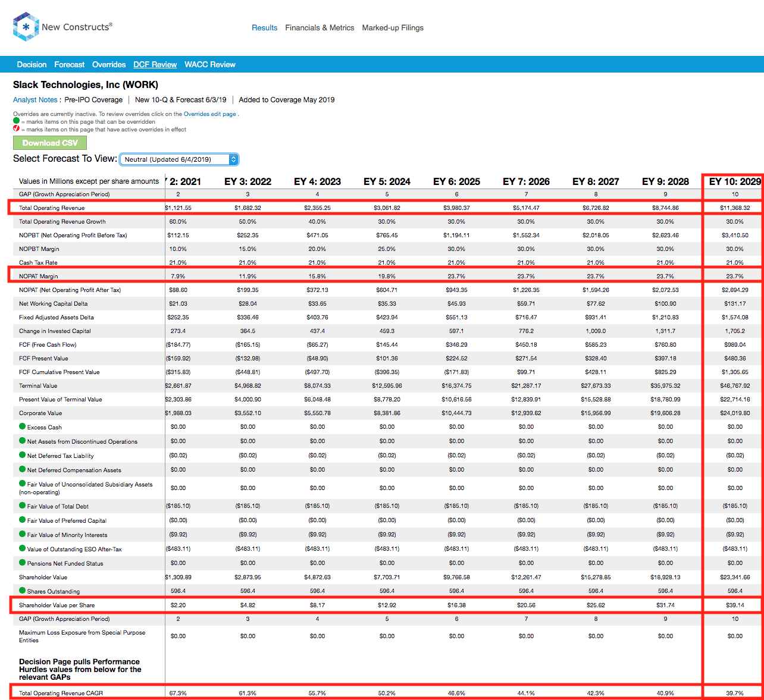764x700 pixels.
Task: Click the Fixed Adjusted Assets Delta row label
Action: (x=57, y=318)
